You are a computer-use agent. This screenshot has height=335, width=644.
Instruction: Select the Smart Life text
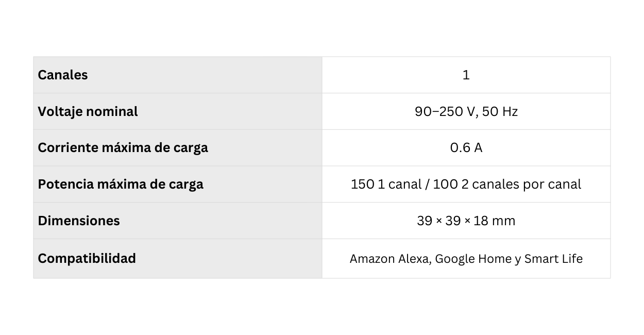[x=553, y=259]
